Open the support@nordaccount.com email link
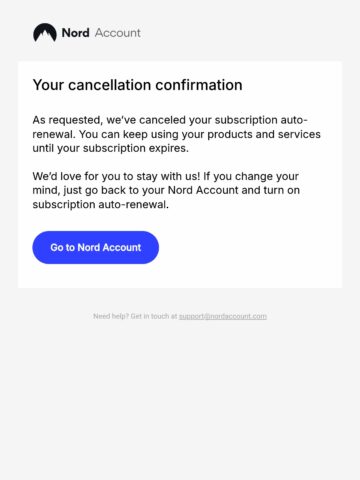 point(223,316)
